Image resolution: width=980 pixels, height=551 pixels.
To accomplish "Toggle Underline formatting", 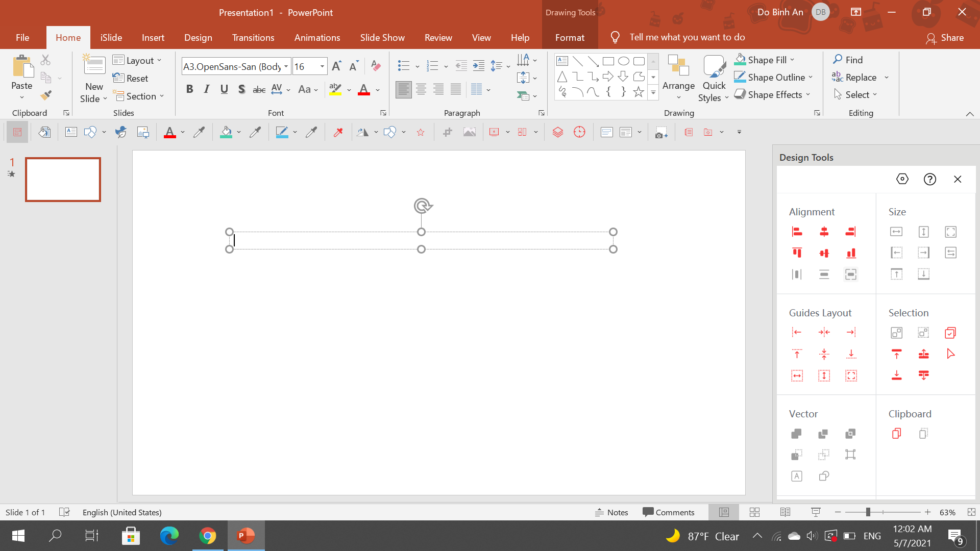I will [224, 89].
